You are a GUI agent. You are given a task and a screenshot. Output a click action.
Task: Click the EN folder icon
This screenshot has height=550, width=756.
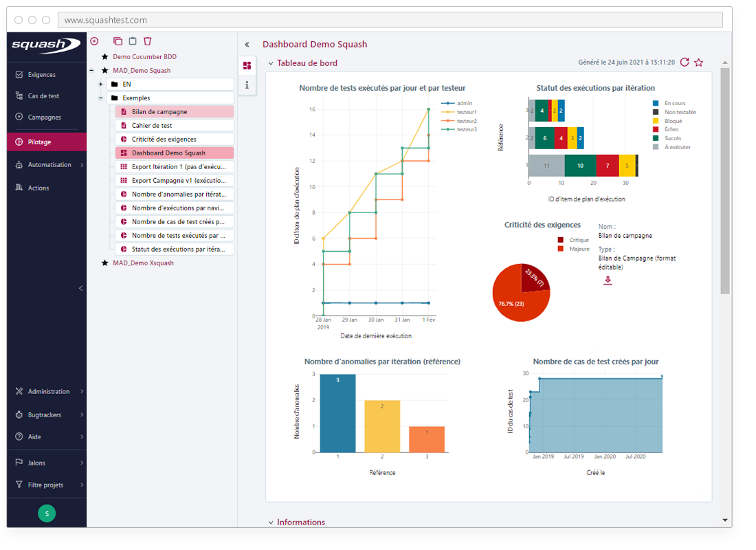click(115, 85)
